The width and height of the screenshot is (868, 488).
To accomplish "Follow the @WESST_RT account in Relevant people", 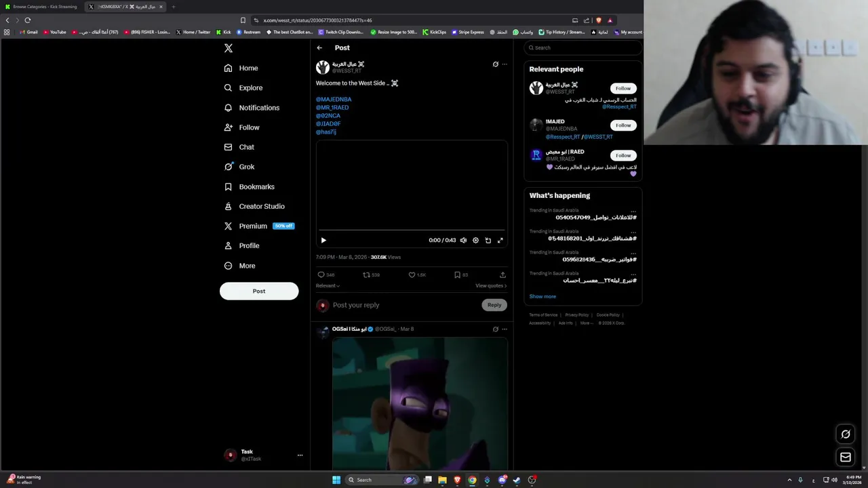I will (x=623, y=88).
